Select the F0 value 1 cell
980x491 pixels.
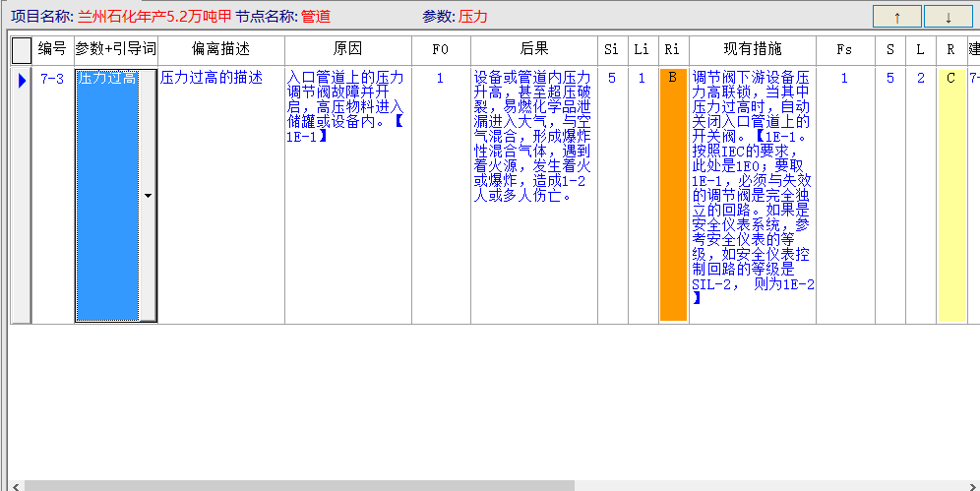point(441,195)
